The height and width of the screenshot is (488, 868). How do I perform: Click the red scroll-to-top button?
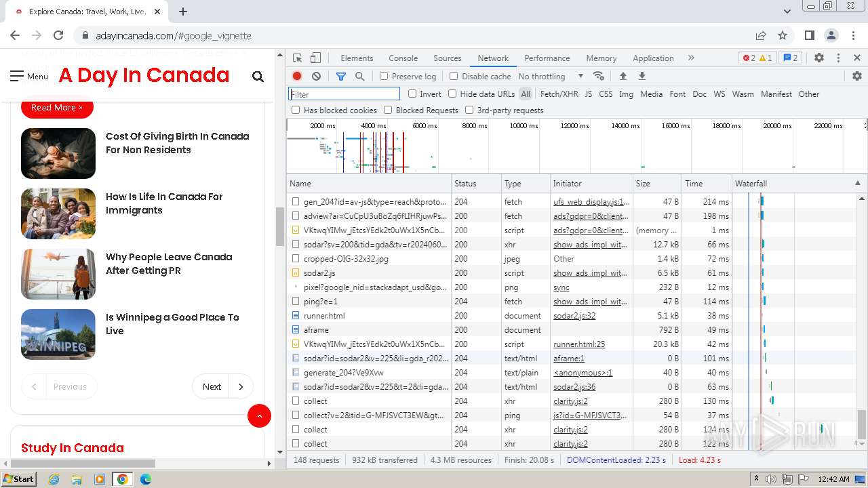259,416
